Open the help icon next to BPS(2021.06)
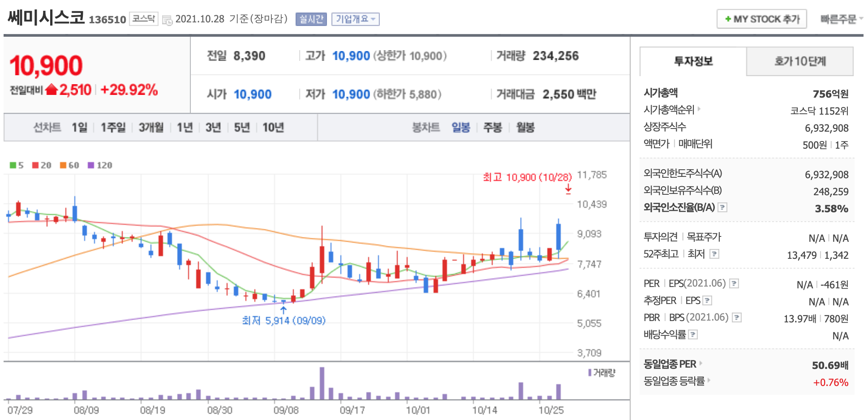This screenshot has width=868, height=420. point(737,317)
